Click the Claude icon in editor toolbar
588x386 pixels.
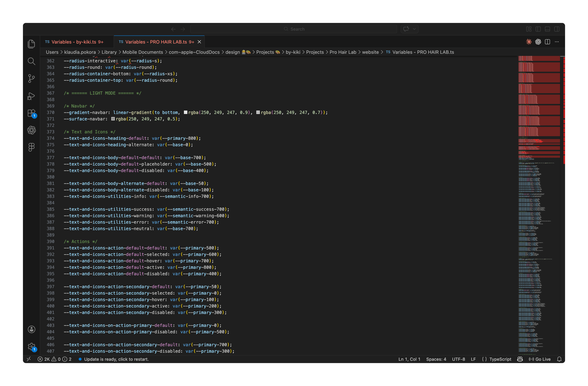pos(529,42)
